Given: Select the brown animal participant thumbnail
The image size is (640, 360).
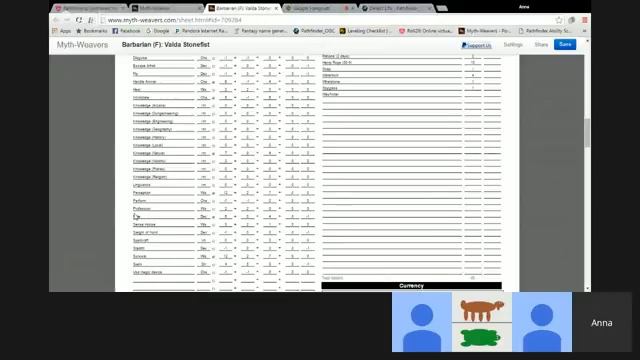Looking at the screenshot, I should (482, 307).
